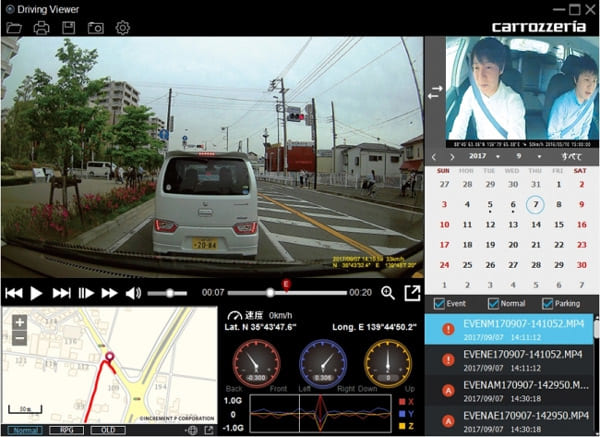Click the video magnifier zoom icon
600x437 pixels.
(388, 293)
